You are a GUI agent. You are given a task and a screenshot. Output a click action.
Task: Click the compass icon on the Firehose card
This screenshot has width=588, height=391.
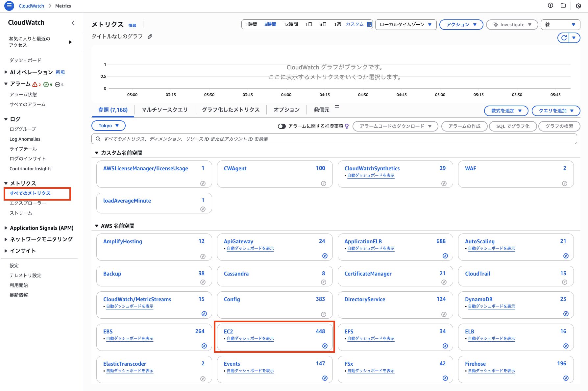pyautogui.click(x=566, y=378)
